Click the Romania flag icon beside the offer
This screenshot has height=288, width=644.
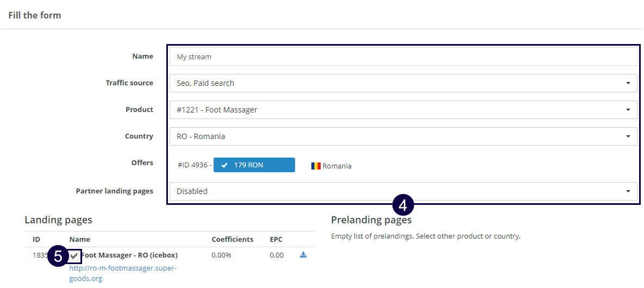pos(316,166)
